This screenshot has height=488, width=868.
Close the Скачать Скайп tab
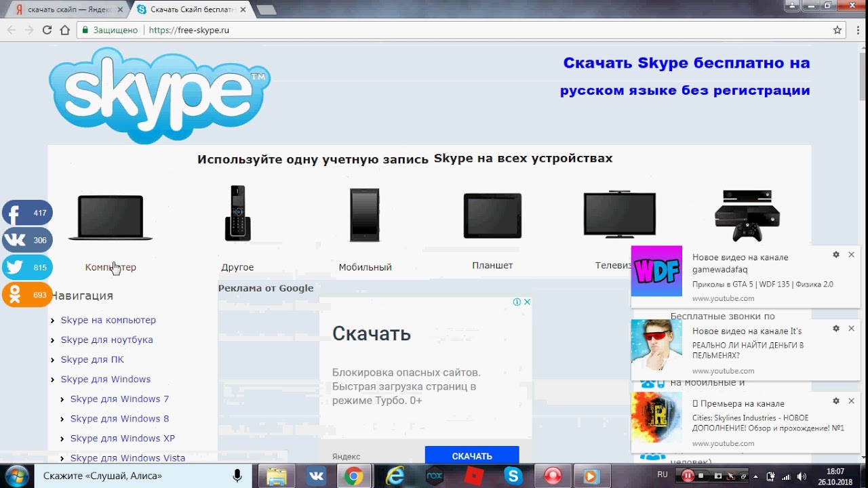[x=243, y=9]
